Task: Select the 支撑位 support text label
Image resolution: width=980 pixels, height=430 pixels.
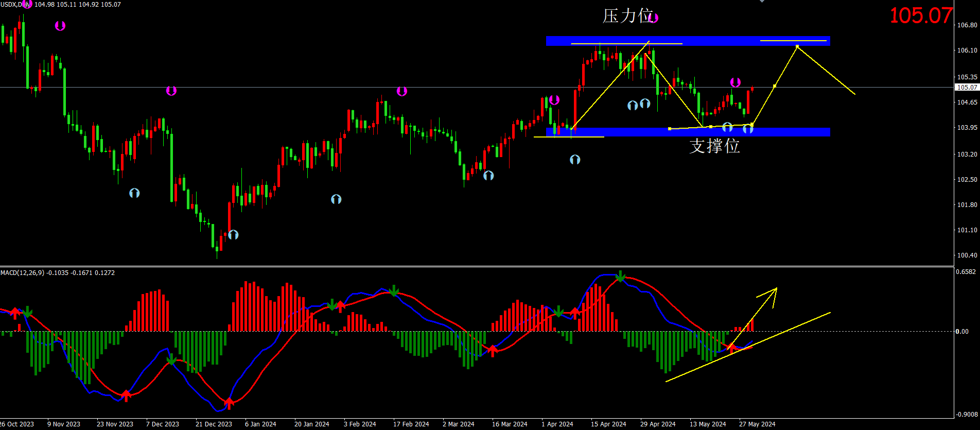Action: [714, 146]
